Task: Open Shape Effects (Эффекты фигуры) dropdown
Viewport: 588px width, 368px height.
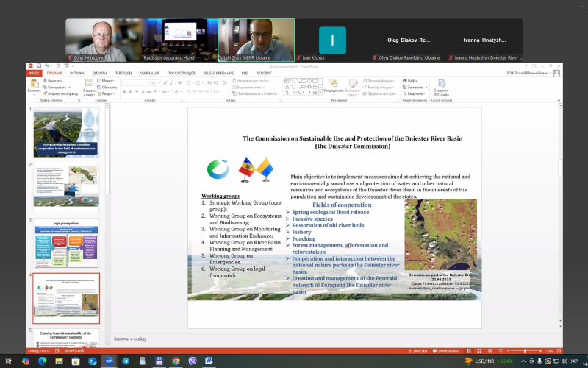Action: (x=379, y=94)
